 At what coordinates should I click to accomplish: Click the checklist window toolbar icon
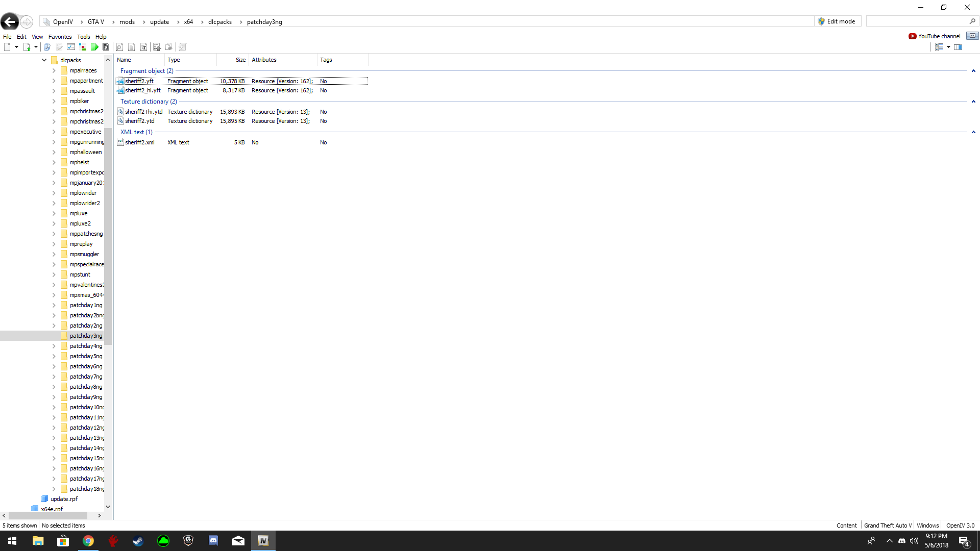click(x=71, y=47)
